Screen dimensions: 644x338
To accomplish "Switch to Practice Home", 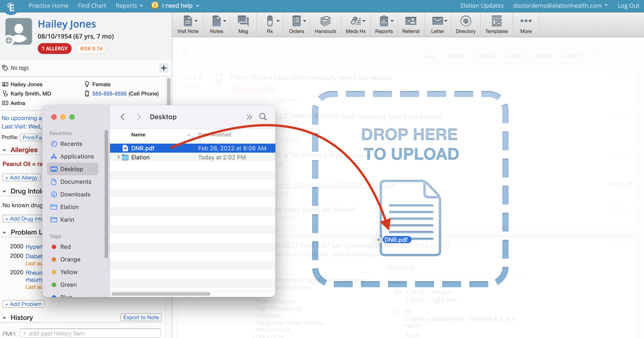I will pos(48,5).
